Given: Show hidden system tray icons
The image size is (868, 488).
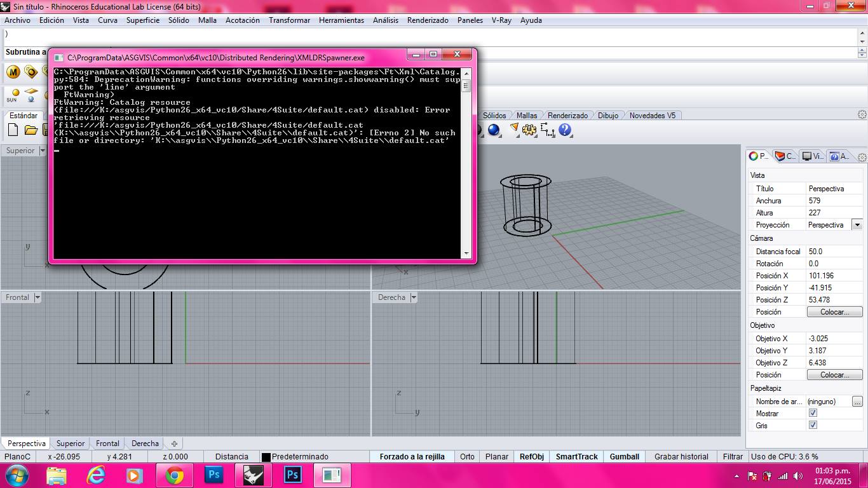Looking at the screenshot, I should pyautogui.click(x=736, y=476).
